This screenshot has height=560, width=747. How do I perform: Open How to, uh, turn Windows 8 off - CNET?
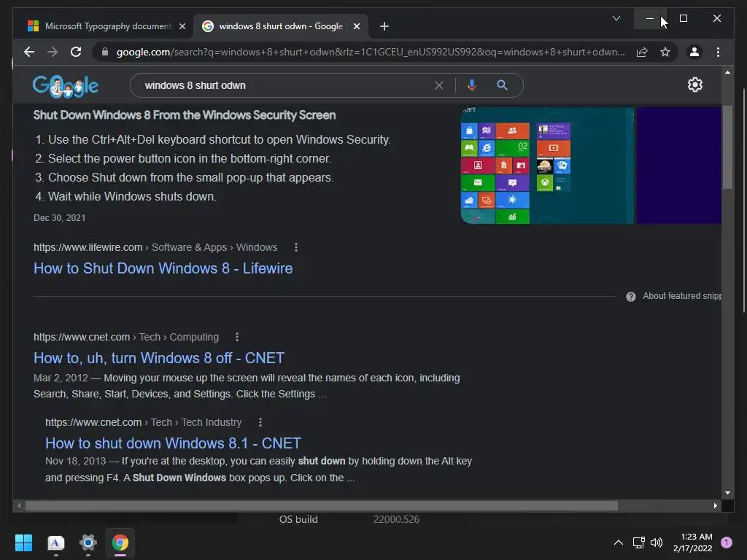tap(158, 357)
